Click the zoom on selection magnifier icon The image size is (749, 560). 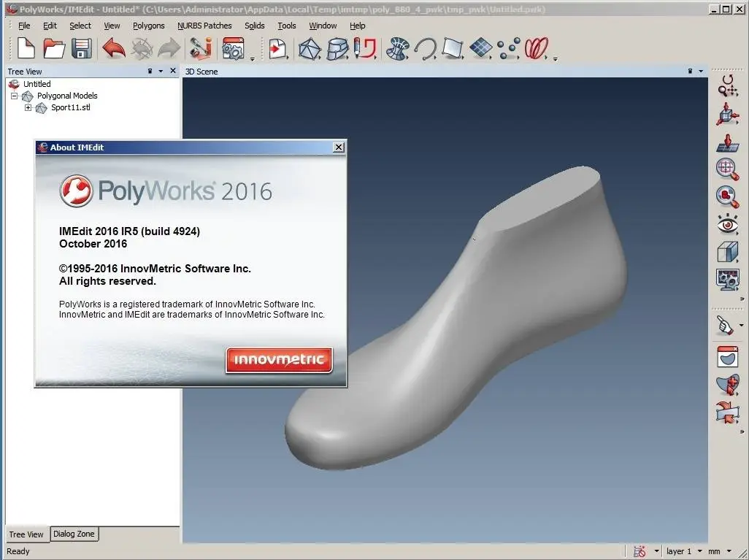728,197
